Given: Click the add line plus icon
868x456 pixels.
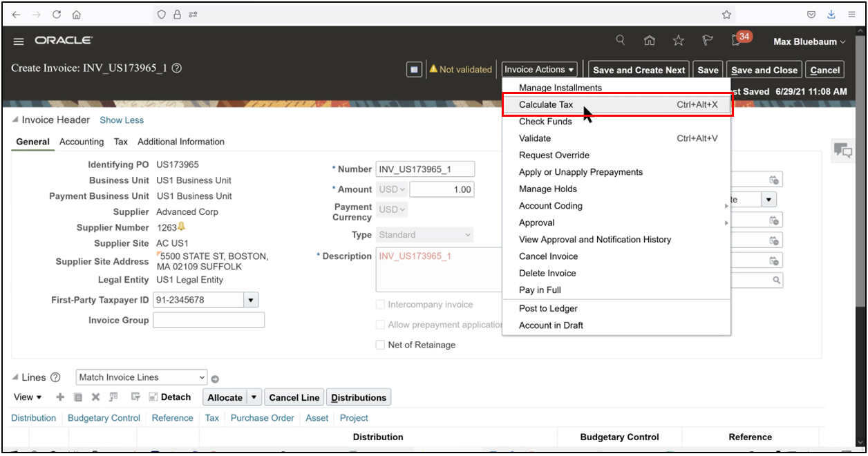Looking at the screenshot, I should tap(60, 397).
